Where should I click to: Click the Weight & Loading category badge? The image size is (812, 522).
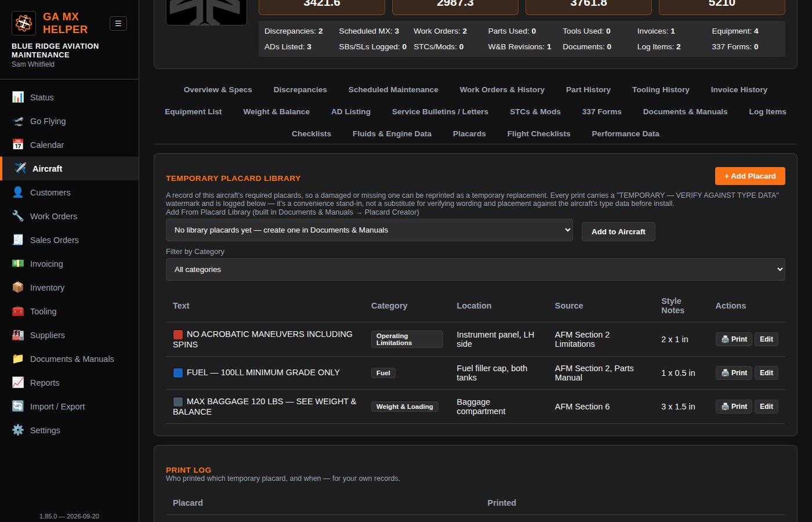tap(405, 407)
